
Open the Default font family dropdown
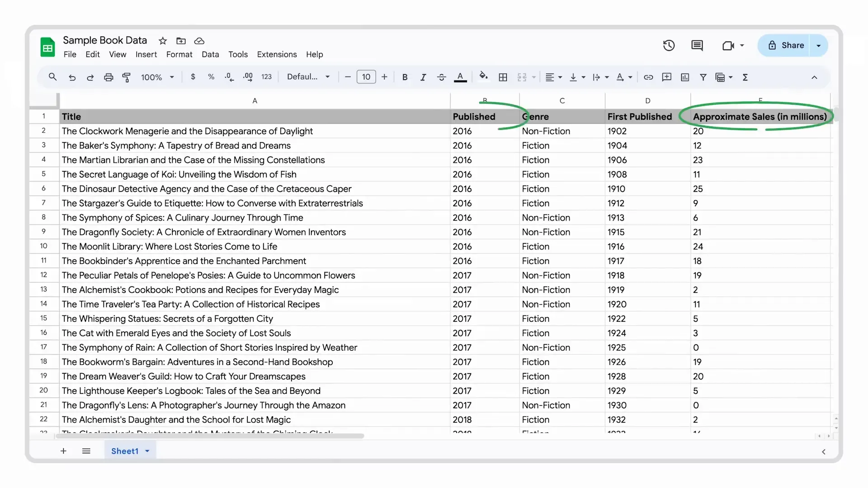click(308, 77)
